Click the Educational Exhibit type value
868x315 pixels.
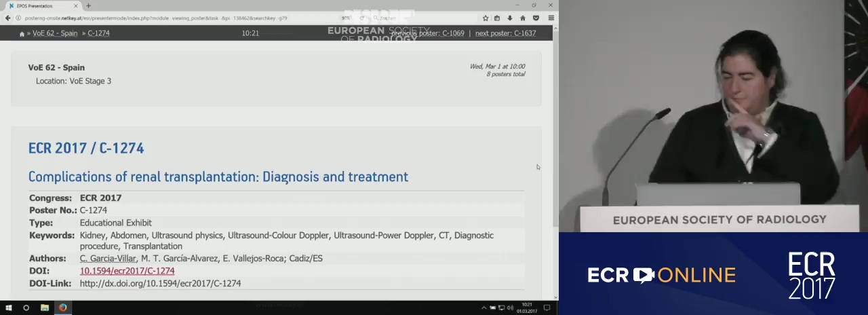click(x=115, y=223)
